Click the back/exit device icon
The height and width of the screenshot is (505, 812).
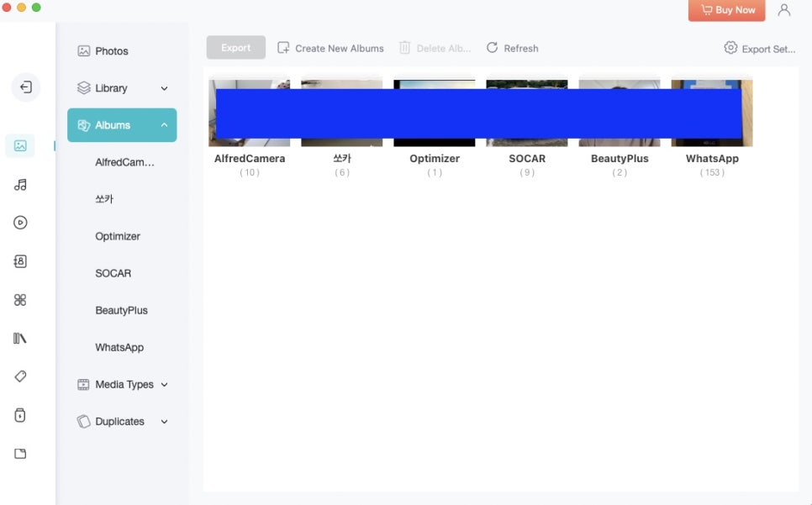point(25,87)
